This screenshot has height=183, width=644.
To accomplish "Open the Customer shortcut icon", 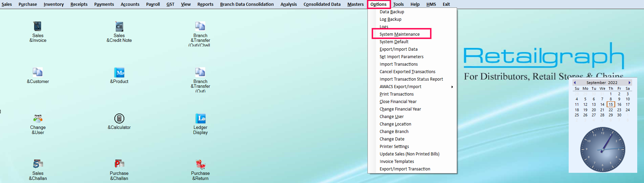I will tap(38, 72).
